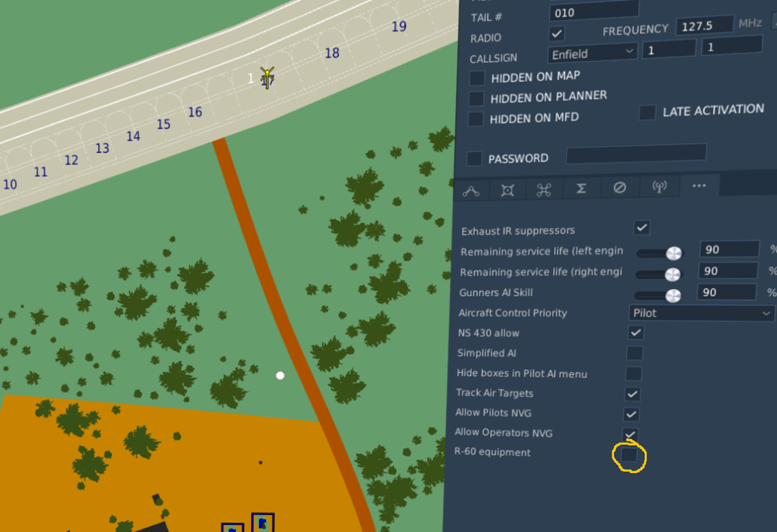Click parking spot 16 on the map
This screenshot has width=777, height=532.
pyautogui.click(x=195, y=112)
